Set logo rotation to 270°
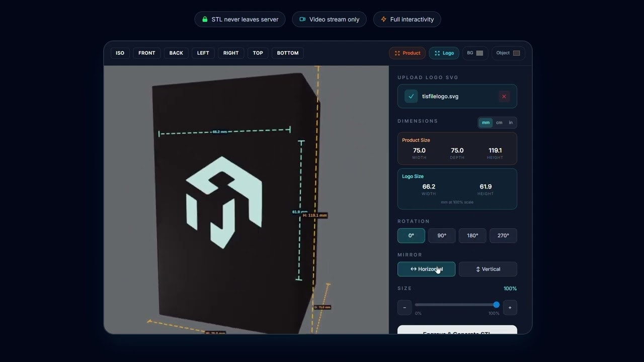 click(503, 235)
